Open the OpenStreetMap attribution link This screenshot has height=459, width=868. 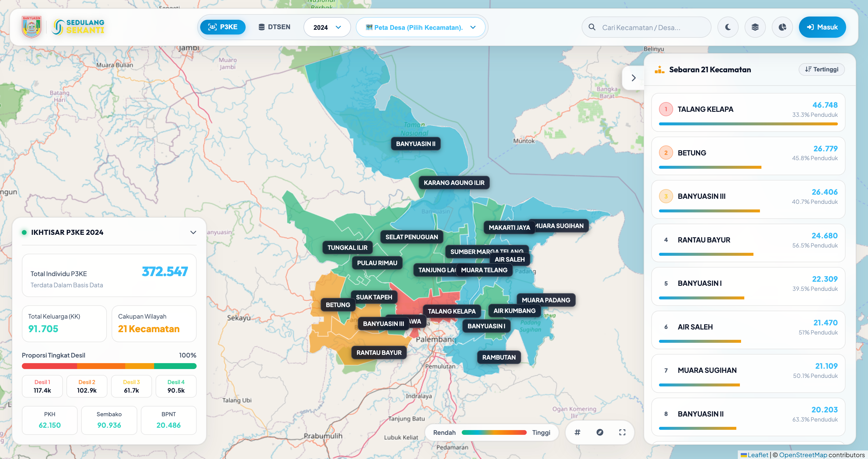[x=803, y=455]
